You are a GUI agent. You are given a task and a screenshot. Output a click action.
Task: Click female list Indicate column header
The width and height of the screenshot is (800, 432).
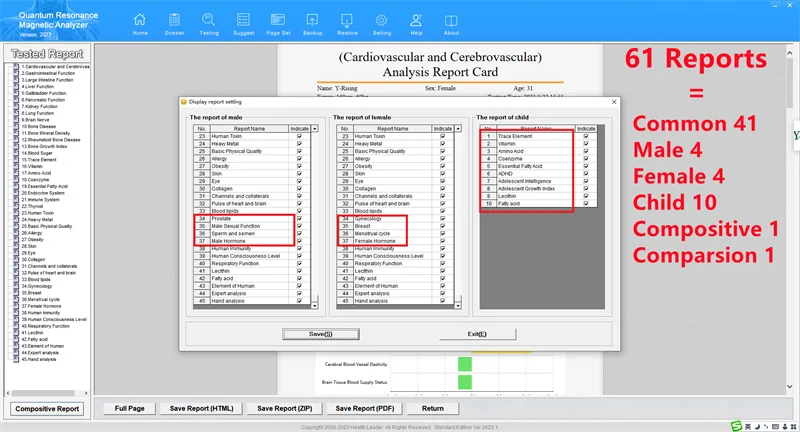point(443,129)
